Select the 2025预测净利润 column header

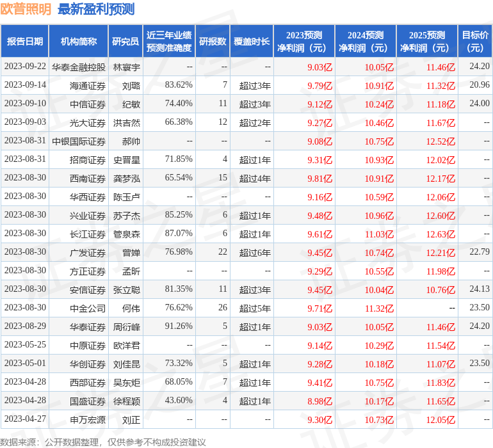coord(427,42)
